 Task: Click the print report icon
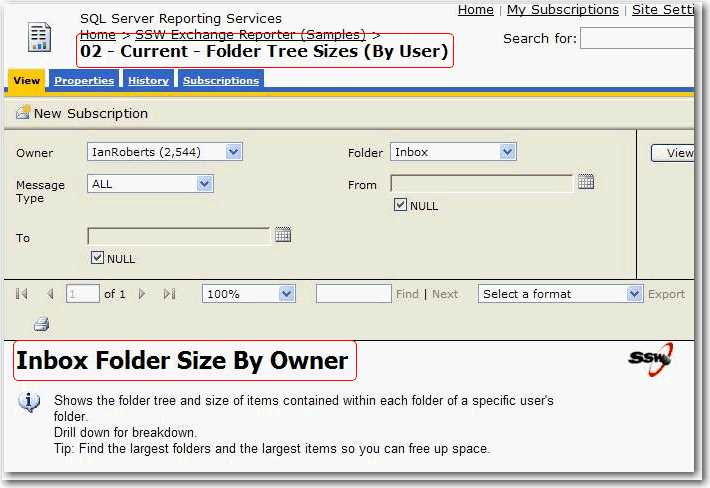(x=41, y=324)
